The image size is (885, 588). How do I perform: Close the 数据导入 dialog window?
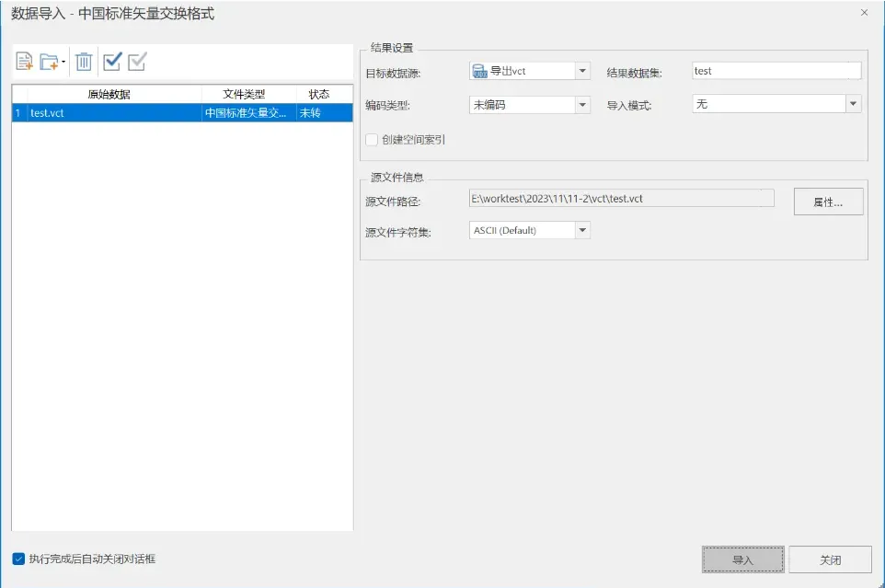(864, 13)
